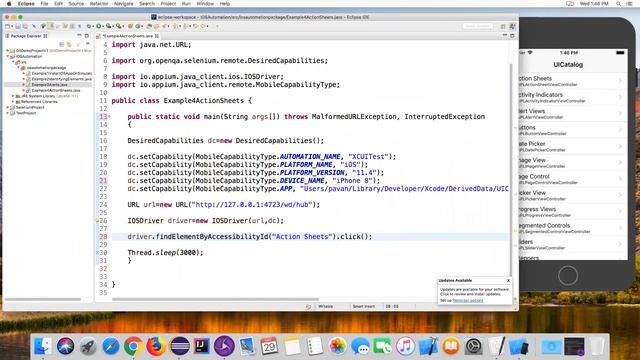640x360 pixels.
Task: Click the Reminder options link in update popup
Action: [468, 300]
